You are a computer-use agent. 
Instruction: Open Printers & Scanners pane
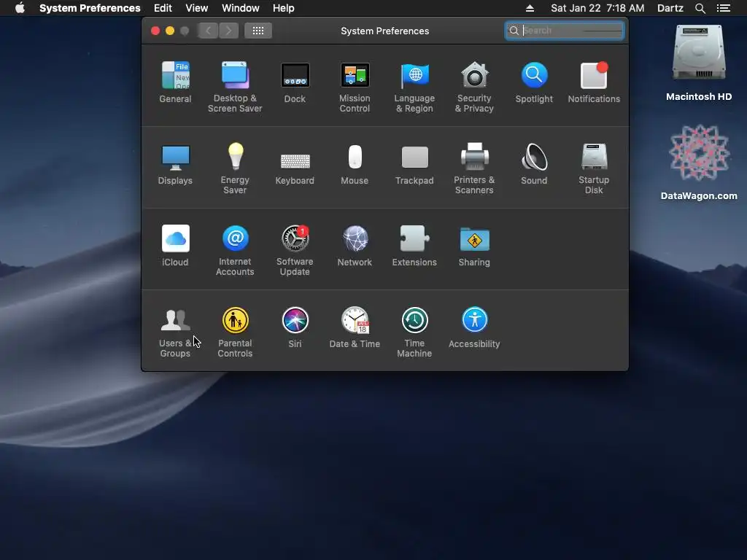point(474,168)
